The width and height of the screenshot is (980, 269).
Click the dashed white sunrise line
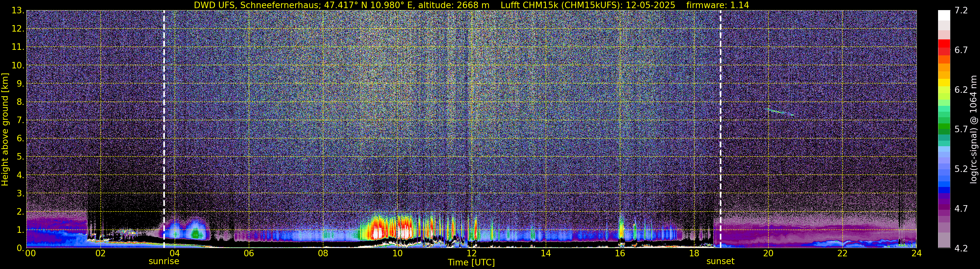(164, 129)
